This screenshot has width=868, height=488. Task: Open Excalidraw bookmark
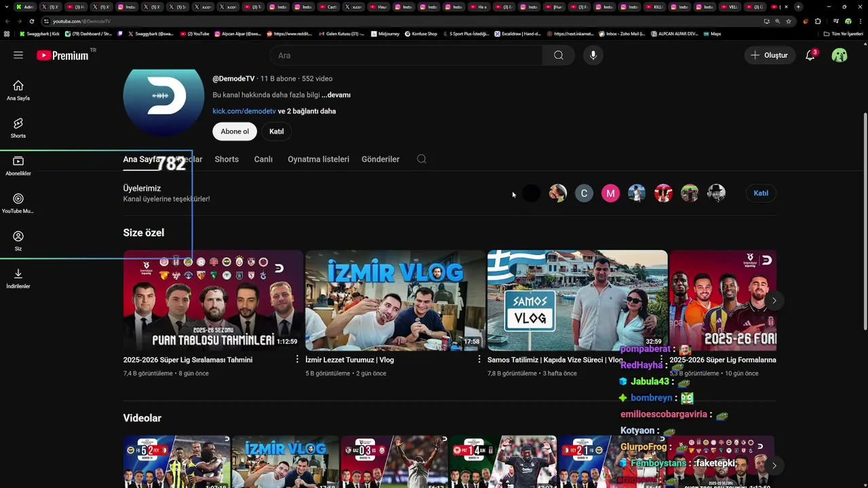point(517,33)
